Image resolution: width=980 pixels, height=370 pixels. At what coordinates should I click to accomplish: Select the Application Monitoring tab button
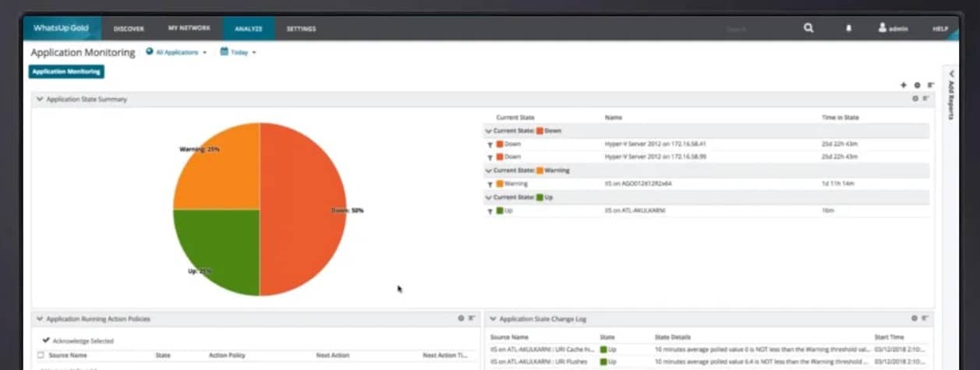[x=66, y=72]
